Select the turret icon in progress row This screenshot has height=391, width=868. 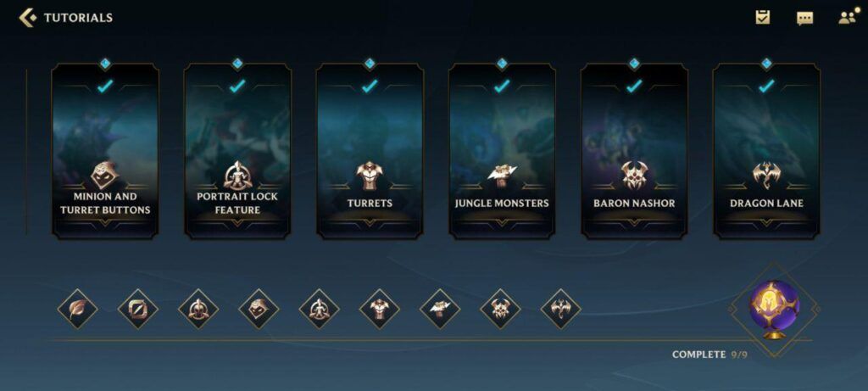[x=379, y=309]
